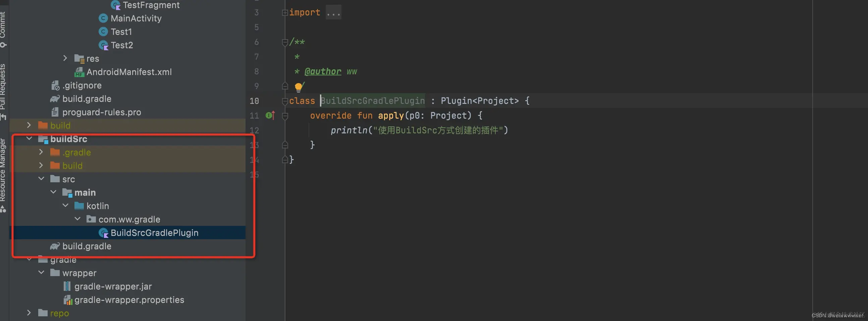This screenshot has width=868, height=321.
Task: Click the BuildSrcGradlePlugin class icon
Action: click(x=103, y=233)
